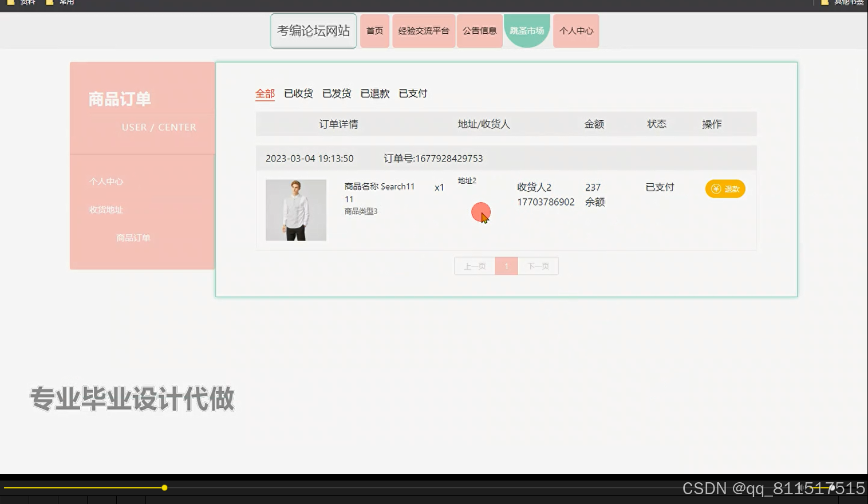868x504 pixels.
Task: Select the 已发货 order filter tab
Action: point(337,93)
